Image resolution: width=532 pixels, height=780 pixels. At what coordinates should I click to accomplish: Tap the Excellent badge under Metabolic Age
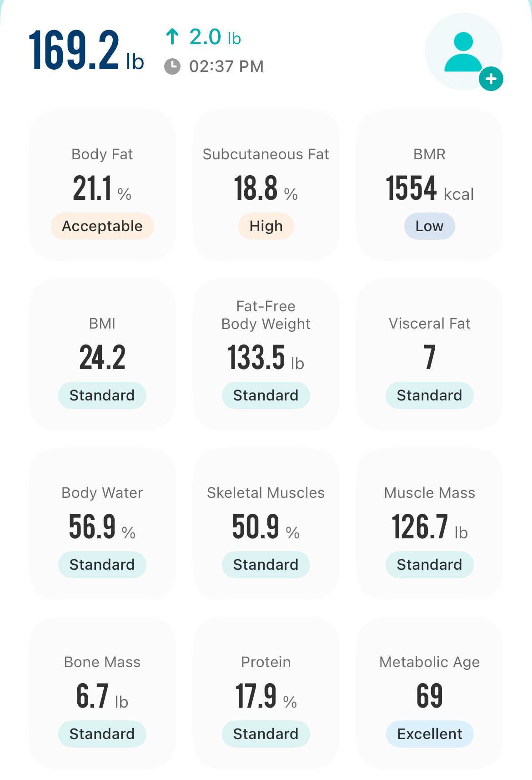[430, 734]
